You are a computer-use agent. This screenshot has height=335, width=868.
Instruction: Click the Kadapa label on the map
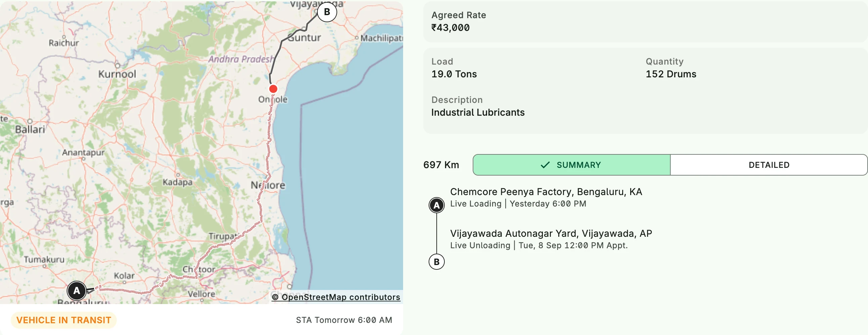pyautogui.click(x=177, y=182)
